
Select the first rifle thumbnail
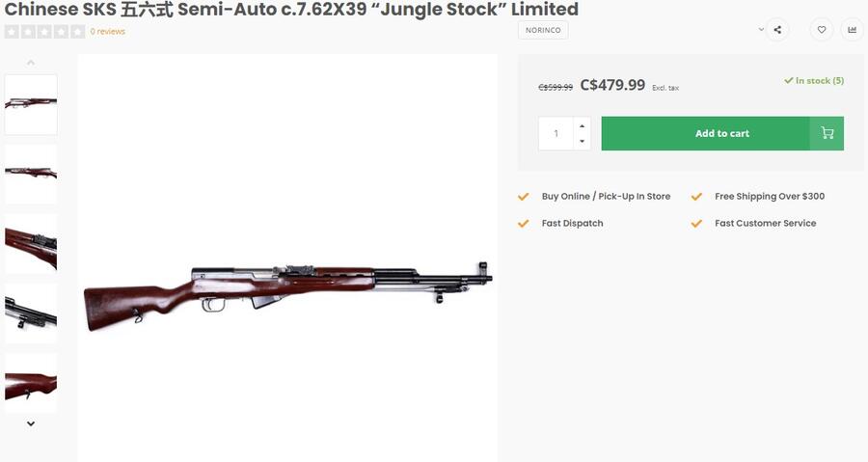point(31,104)
